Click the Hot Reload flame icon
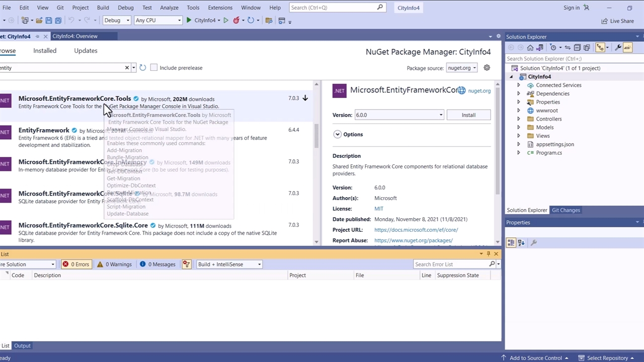Screen dimensions: 644x362 [x=236, y=21]
